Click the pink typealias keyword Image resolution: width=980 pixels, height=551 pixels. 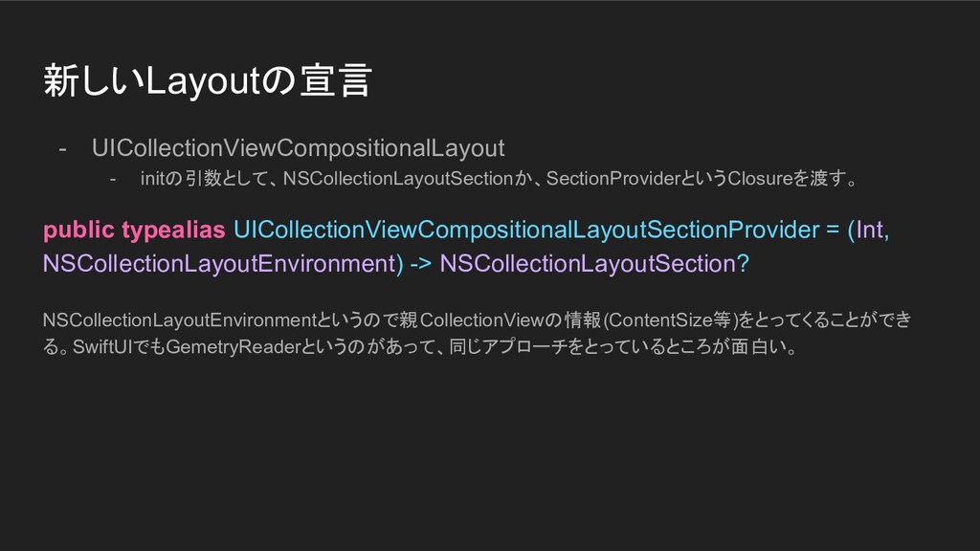tap(173, 231)
